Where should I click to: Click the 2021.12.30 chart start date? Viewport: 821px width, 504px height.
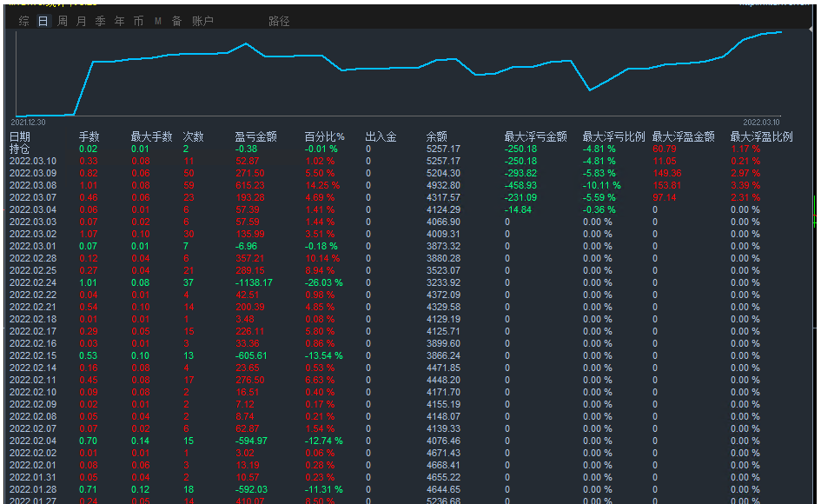[x=29, y=122]
